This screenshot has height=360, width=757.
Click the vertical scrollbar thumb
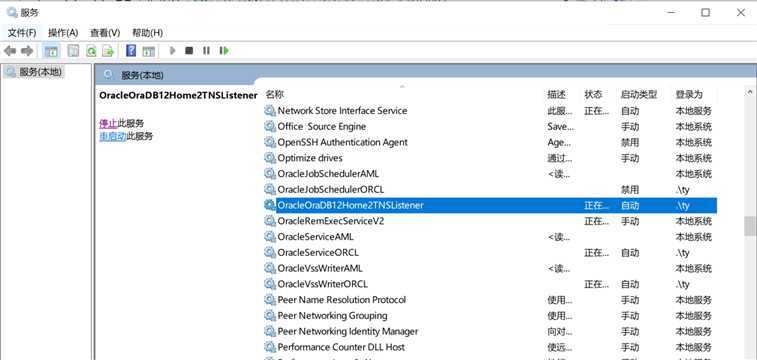(749, 226)
